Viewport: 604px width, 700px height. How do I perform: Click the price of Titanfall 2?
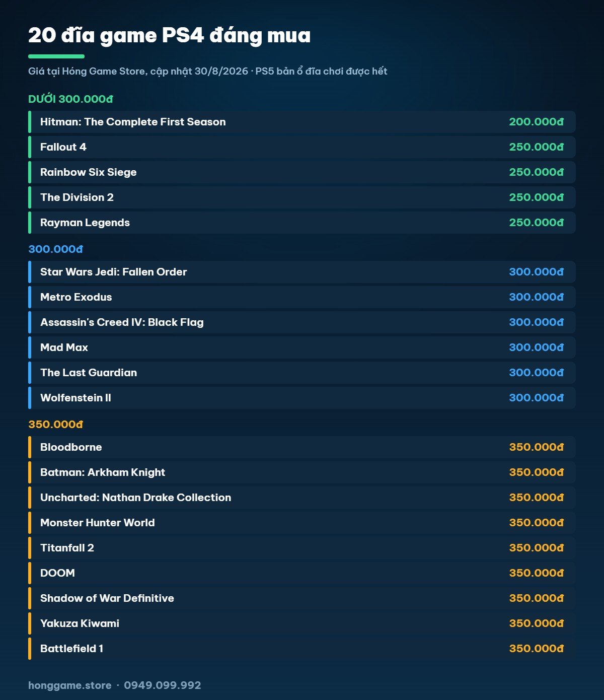tap(536, 548)
